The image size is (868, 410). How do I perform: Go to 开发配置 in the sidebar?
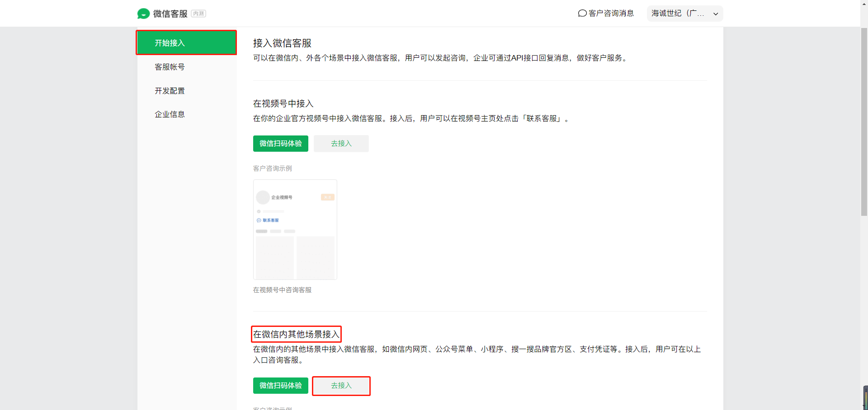coord(186,91)
